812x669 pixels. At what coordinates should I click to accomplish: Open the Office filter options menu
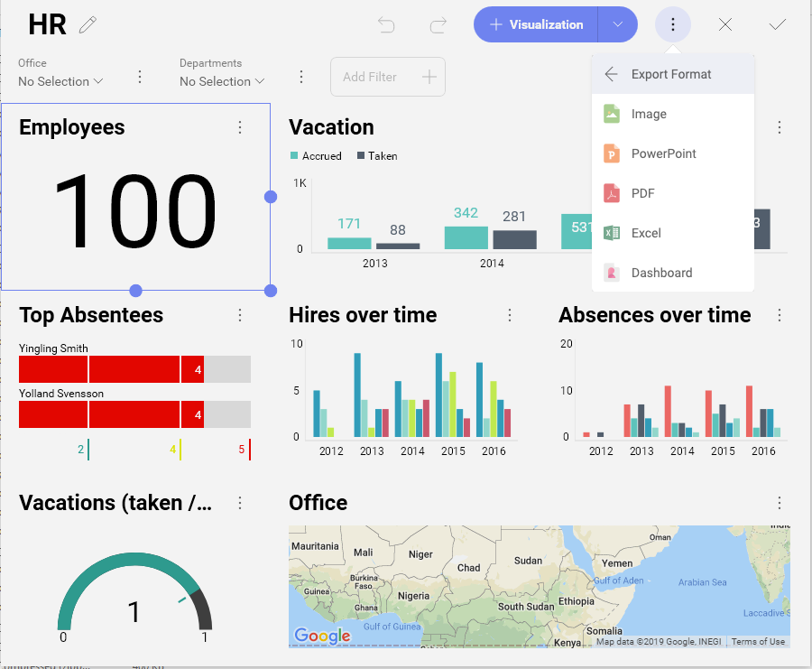pyautogui.click(x=140, y=78)
